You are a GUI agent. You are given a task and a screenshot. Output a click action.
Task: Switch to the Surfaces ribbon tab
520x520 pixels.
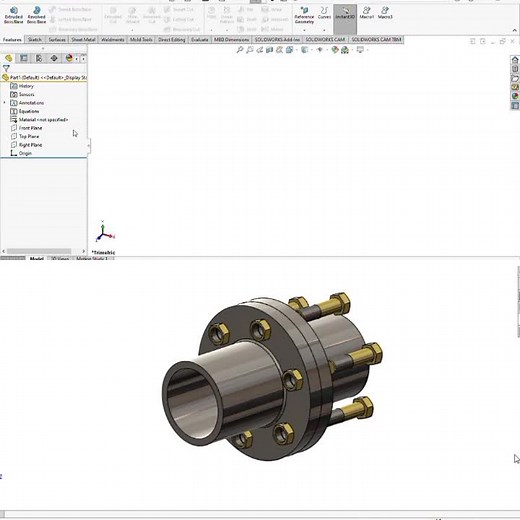[x=57, y=40]
